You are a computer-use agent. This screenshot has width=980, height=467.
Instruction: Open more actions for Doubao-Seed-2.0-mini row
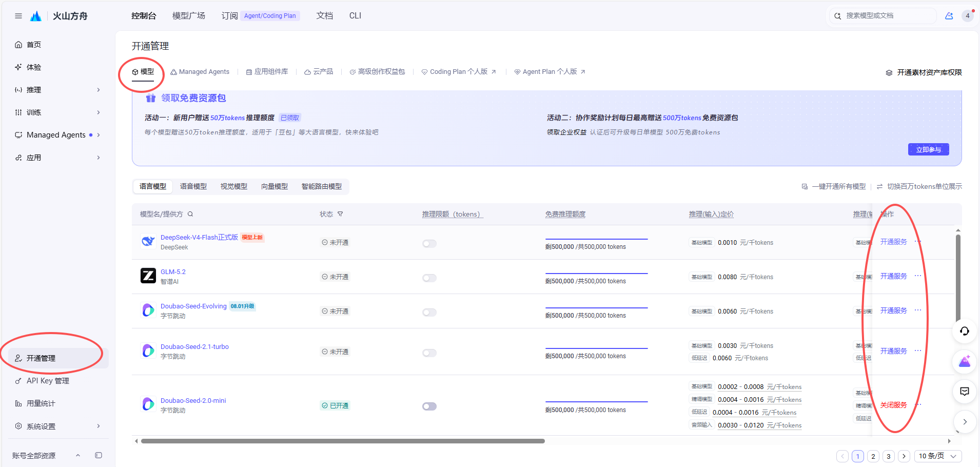coord(918,405)
